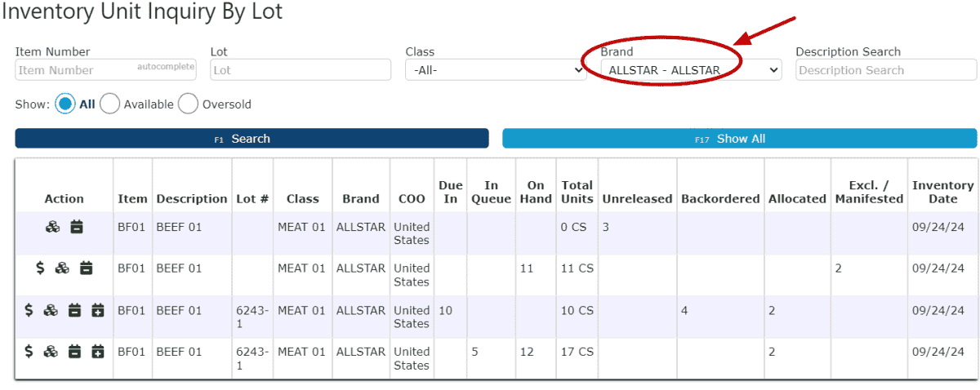Expand the Brand dropdown showing ALLSTAR

[692, 70]
